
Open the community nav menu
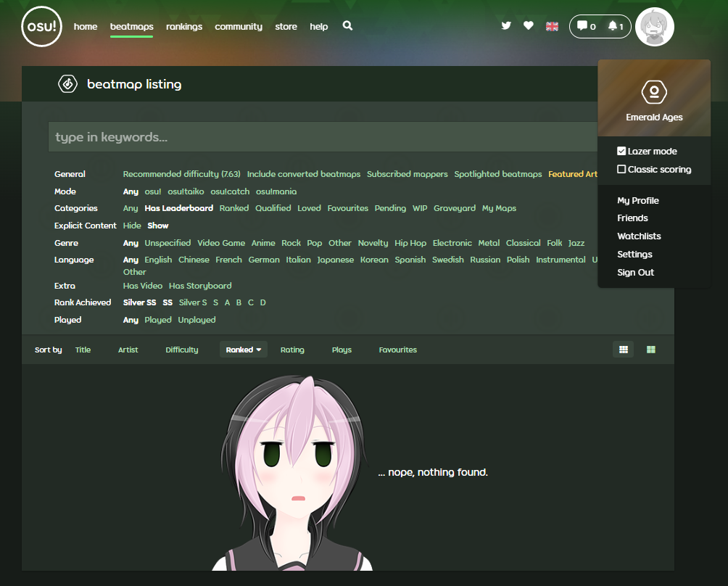pyautogui.click(x=239, y=27)
